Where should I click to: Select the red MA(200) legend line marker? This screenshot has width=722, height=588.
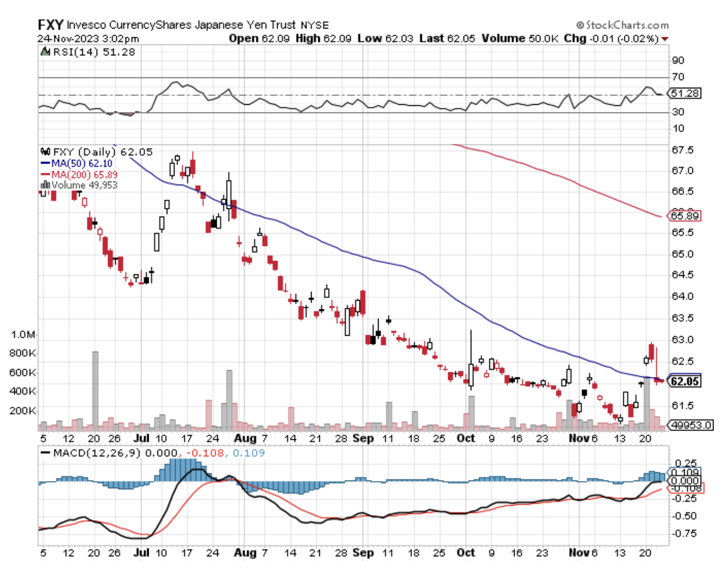point(45,174)
